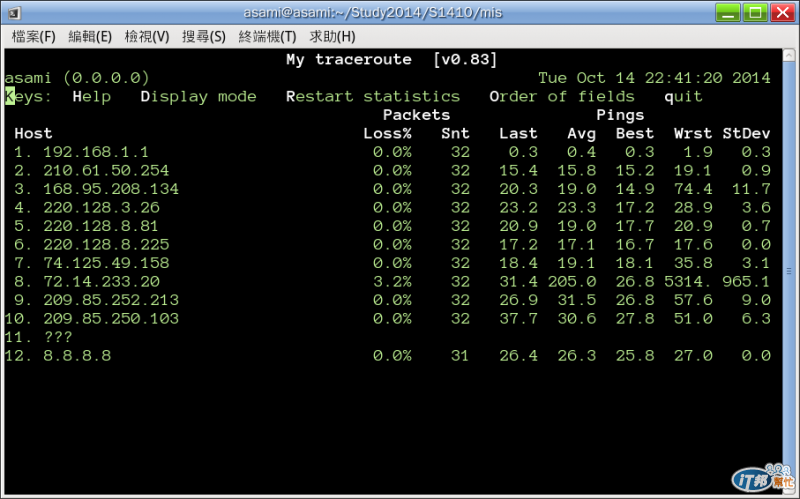Click the Display mode label
800x499 pixels.
(x=198, y=96)
